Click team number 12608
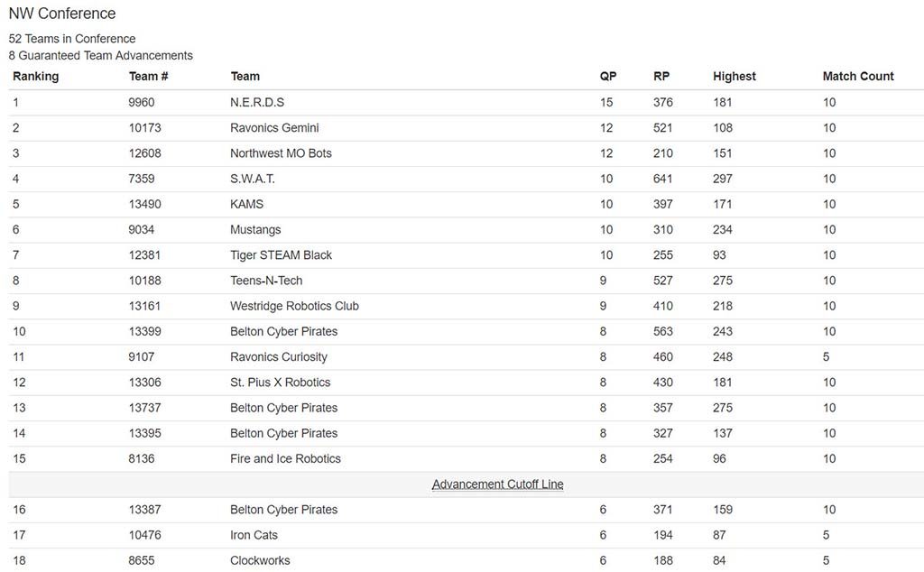The image size is (924, 572). click(x=145, y=153)
